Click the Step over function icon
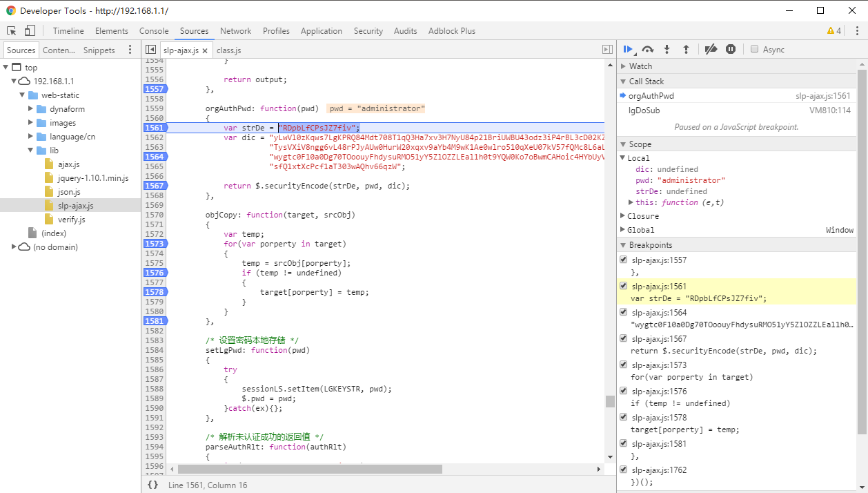Image resolution: width=868 pixels, height=493 pixels. tap(647, 49)
